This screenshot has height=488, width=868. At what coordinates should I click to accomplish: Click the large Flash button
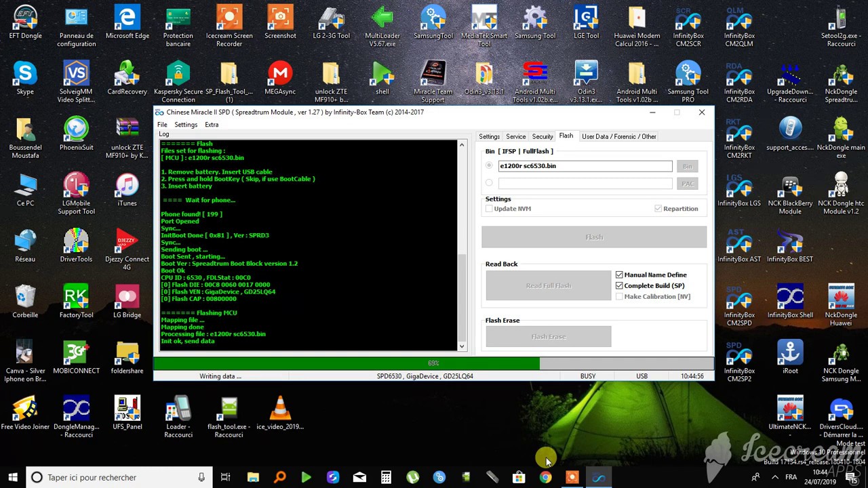pyautogui.click(x=594, y=237)
